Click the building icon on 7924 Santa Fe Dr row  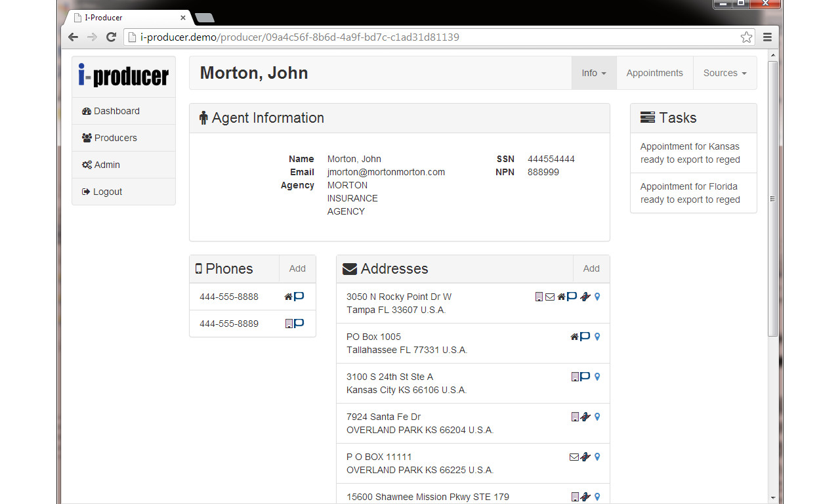click(576, 417)
